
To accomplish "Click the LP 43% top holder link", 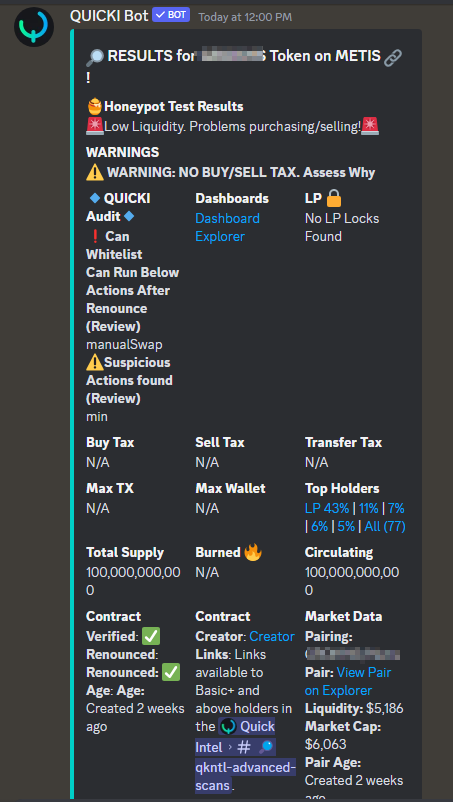I will tap(327, 508).
